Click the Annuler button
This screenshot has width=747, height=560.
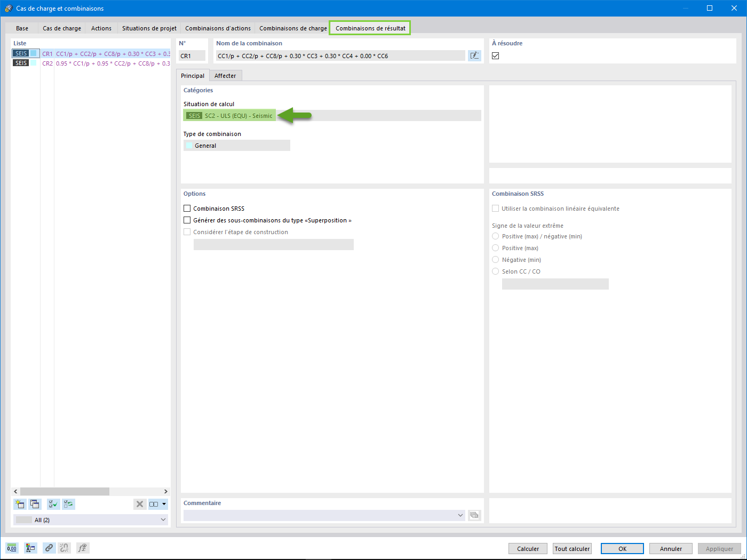tap(671, 549)
